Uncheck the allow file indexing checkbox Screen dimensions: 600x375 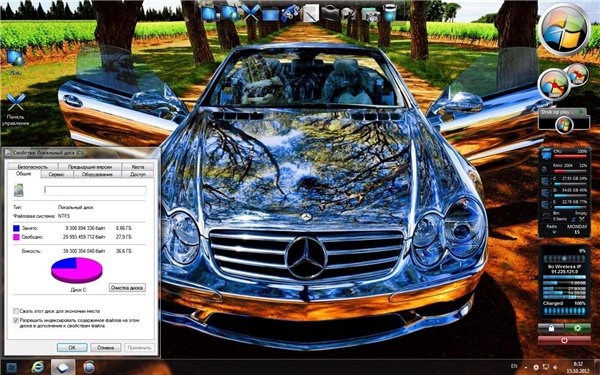pos(16,320)
